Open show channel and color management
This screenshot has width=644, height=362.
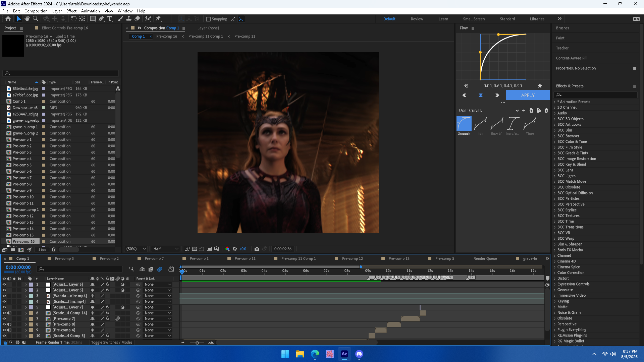pyautogui.click(x=227, y=249)
